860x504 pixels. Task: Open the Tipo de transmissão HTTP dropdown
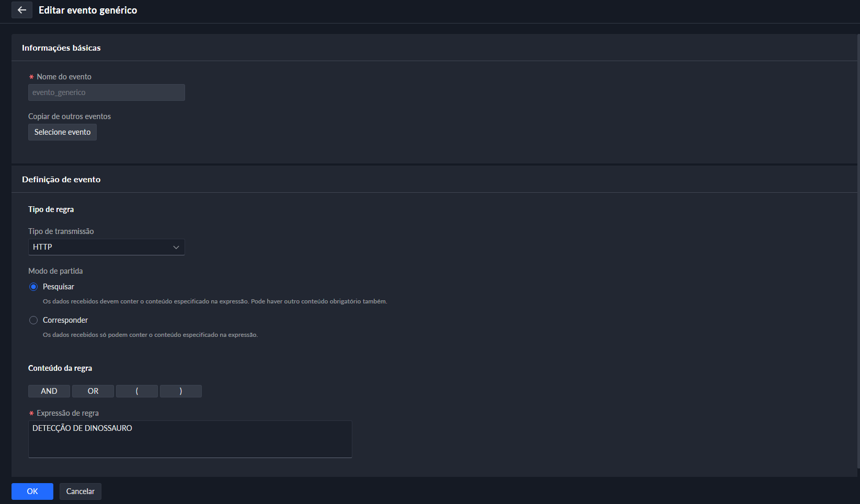(99, 247)
